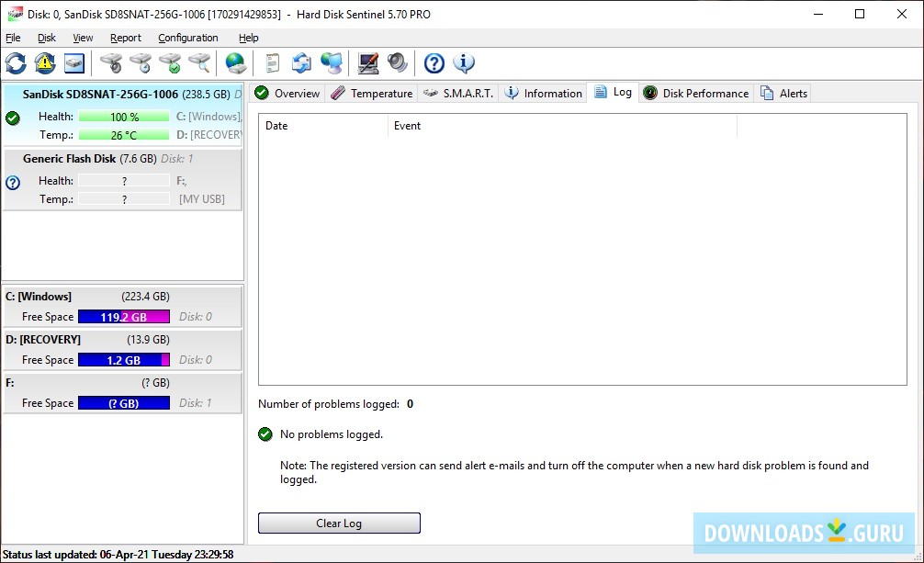
Task: Click the globe over disk toolbar icon
Action: click(236, 63)
